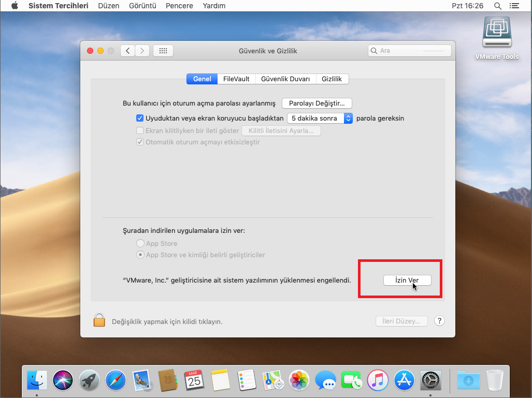
Task: Open Safari from the dock
Action: pos(116,382)
